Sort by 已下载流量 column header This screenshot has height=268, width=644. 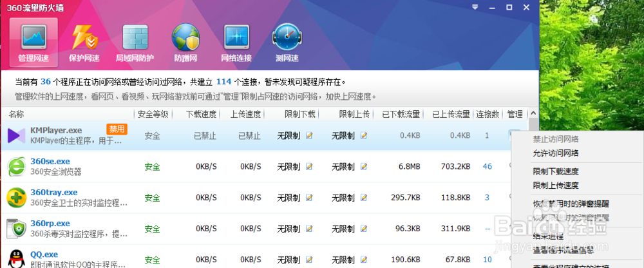click(401, 114)
